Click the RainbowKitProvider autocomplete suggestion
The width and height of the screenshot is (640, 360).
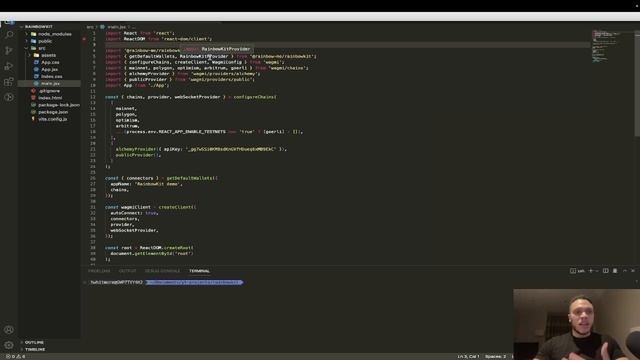point(216,49)
